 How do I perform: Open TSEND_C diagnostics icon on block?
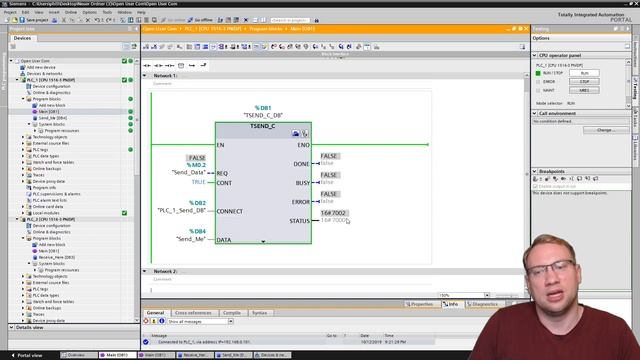click(304, 133)
